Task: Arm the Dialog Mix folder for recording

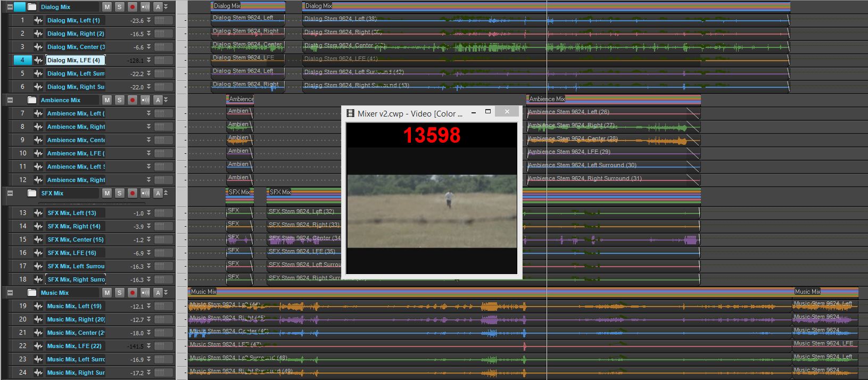Action: [x=133, y=7]
